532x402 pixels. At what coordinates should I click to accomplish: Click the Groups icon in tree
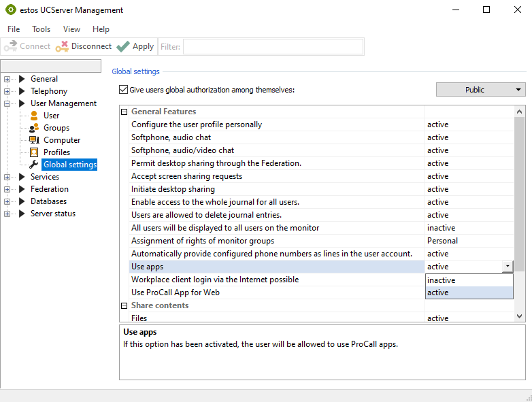34,128
